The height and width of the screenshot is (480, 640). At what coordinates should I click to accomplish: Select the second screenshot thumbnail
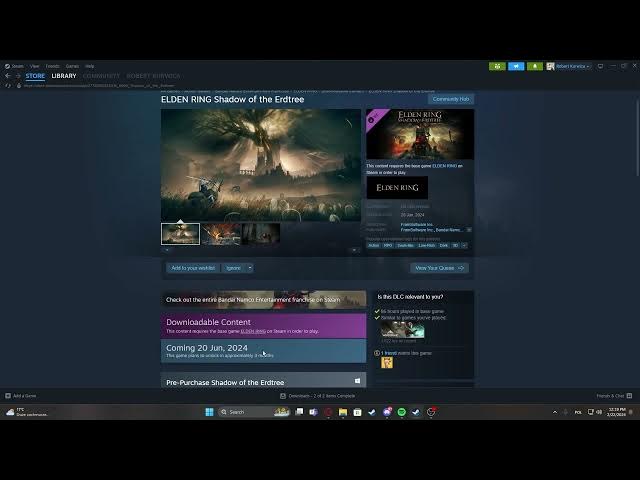tap(220, 234)
